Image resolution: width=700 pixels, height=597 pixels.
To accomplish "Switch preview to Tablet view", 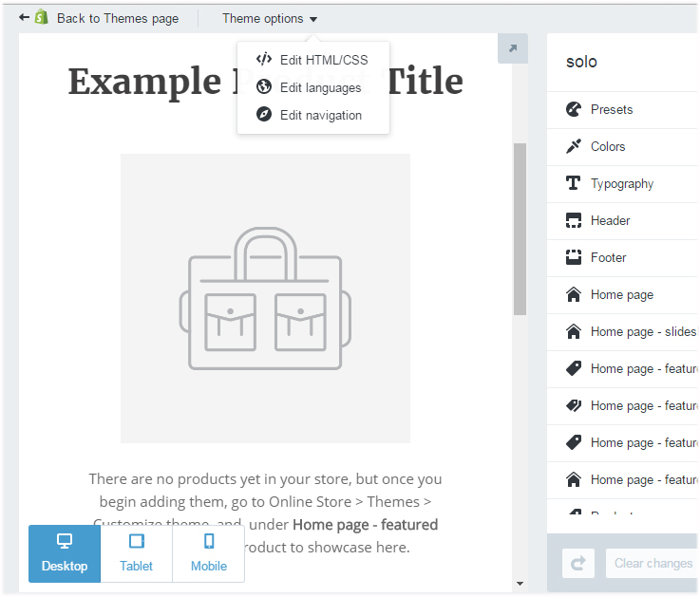I will click(x=137, y=553).
